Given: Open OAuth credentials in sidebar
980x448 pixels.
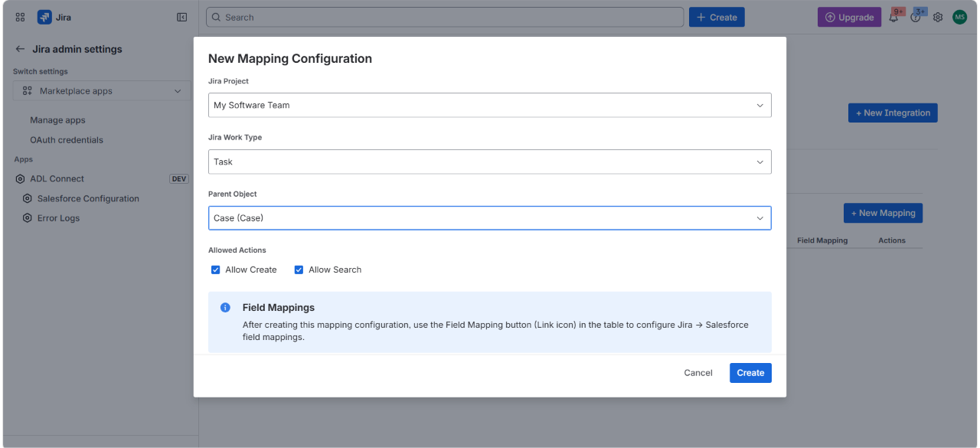Looking at the screenshot, I should tap(67, 140).
